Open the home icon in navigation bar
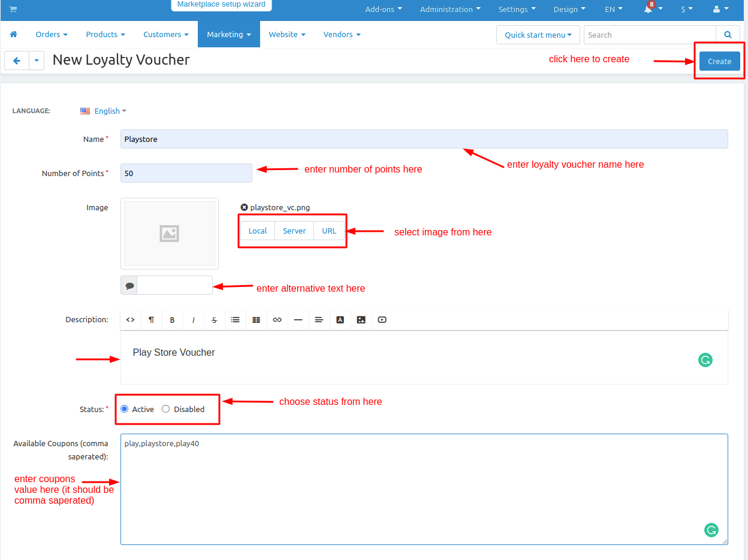 [x=14, y=34]
